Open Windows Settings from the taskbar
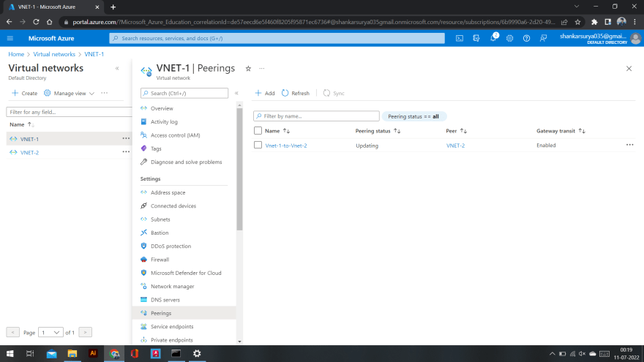Screen dimensions: 644x362 pyautogui.click(x=197, y=353)
